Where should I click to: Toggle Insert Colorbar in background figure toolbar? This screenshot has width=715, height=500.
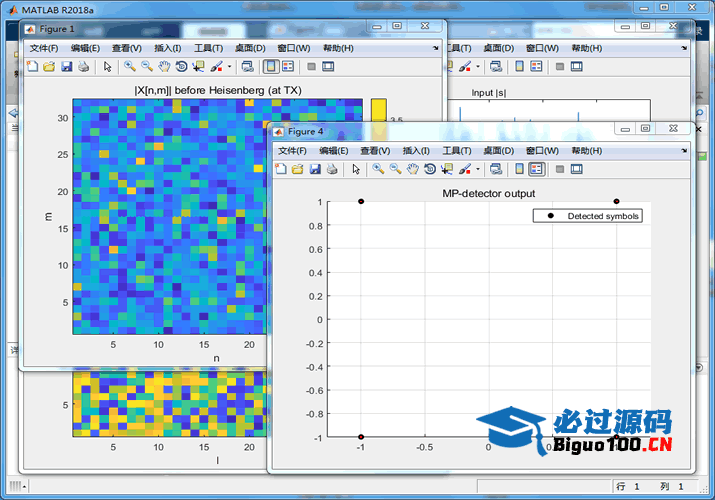pyautogui.click(x=519, y=67)
